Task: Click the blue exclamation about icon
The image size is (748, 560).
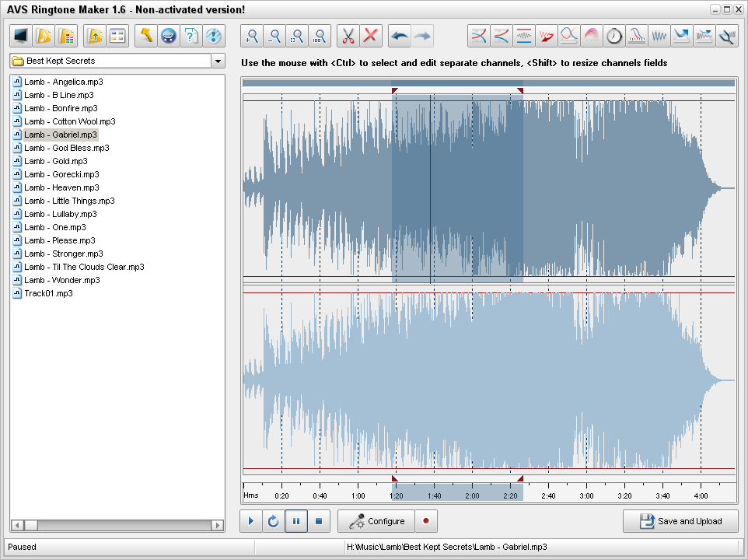Action: [214, 36]
